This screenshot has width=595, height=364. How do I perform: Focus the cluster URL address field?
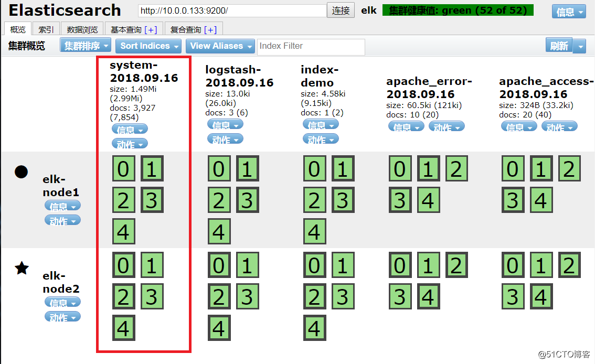[x=232, y=10]
